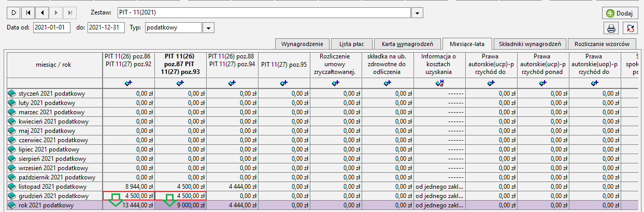Click column icon under PIT 11(26) poz.86
Screen dimensions: 644x212
pyautogui.click(x=129, y=82)
